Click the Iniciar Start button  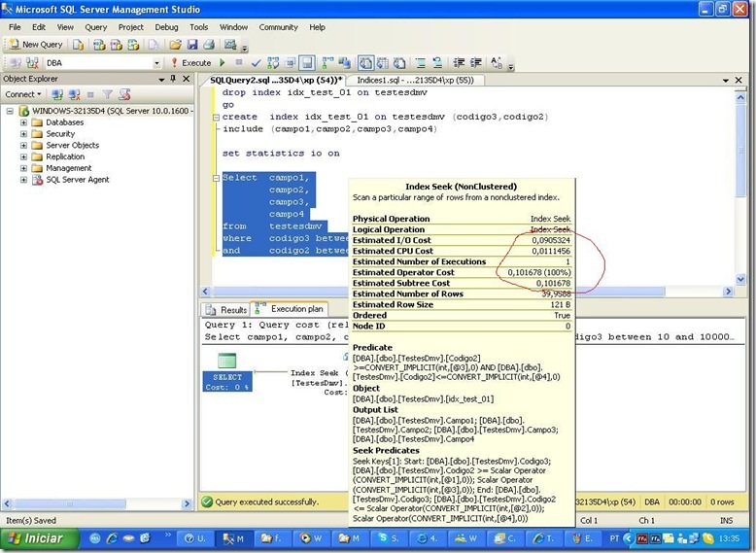(35, 537)
